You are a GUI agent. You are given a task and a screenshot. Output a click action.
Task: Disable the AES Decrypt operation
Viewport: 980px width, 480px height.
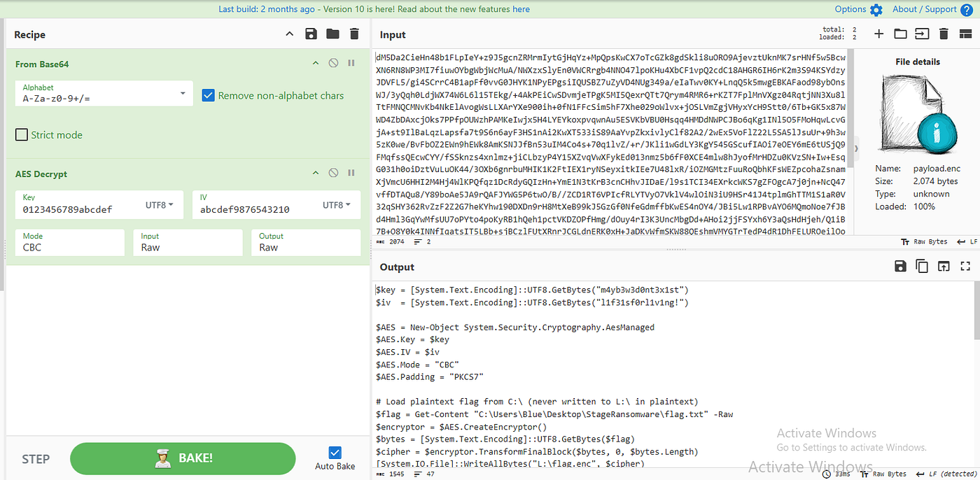point(333,173)
